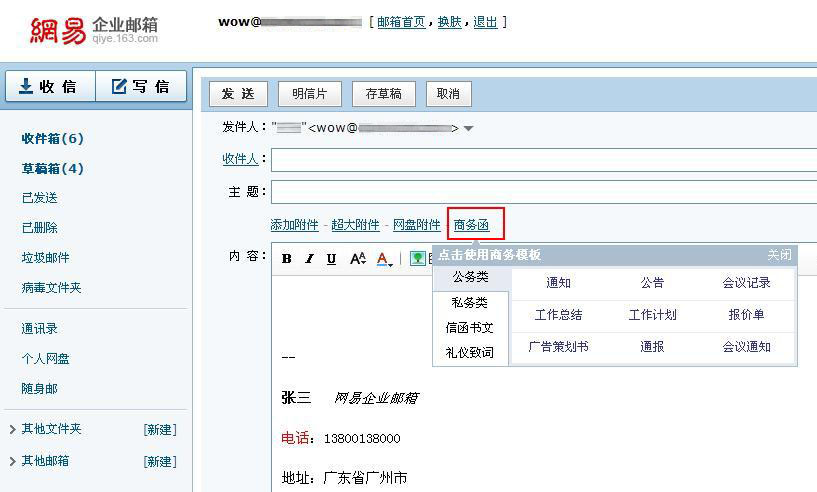Select the 礼仪致词 template category
This screenshot has width=817, height=492.
(x=470, y=352)
